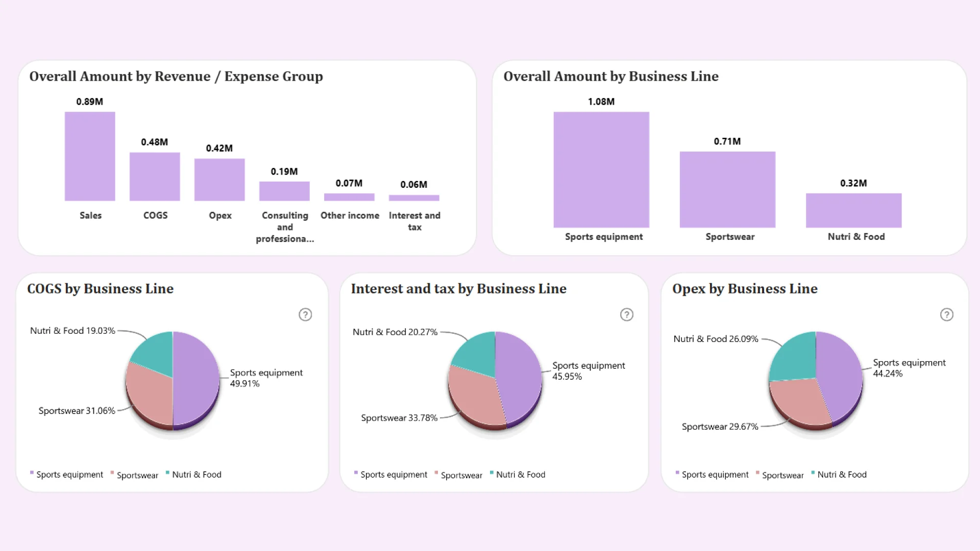Select the Sportswear bar in Business Line chart
Image resolution: width=980 pixels, height=551 pixels.
[x=727, y=189]
